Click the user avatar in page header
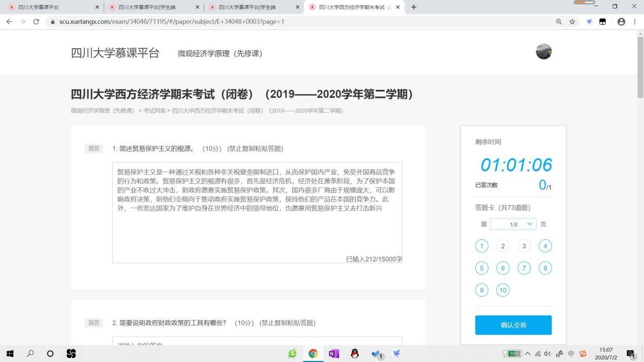The image size is (644, 362). point(543,52)
